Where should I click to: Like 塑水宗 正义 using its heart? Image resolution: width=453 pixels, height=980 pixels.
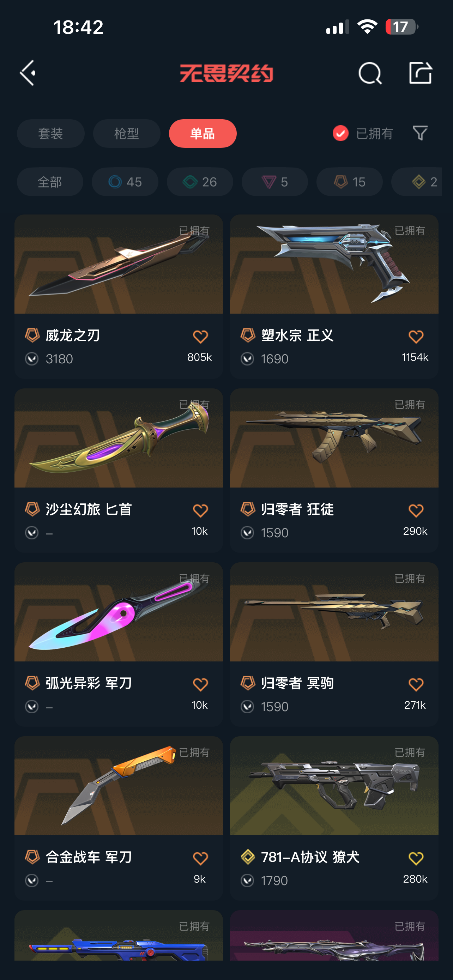(x=416, y=337)
